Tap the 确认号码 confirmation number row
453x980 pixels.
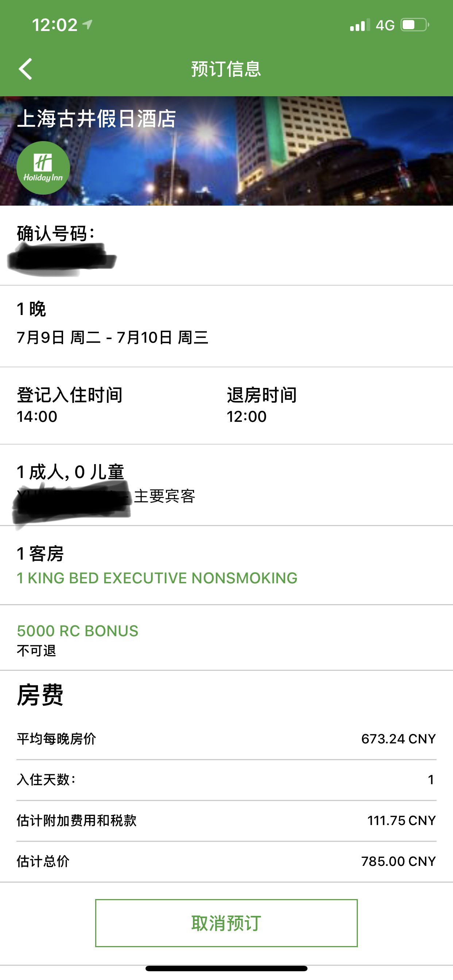coord(226,246)
